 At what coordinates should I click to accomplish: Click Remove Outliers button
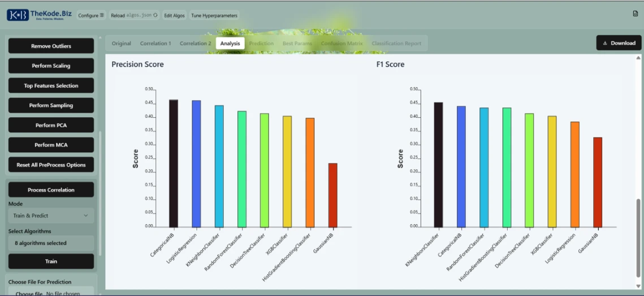[51, 46]
